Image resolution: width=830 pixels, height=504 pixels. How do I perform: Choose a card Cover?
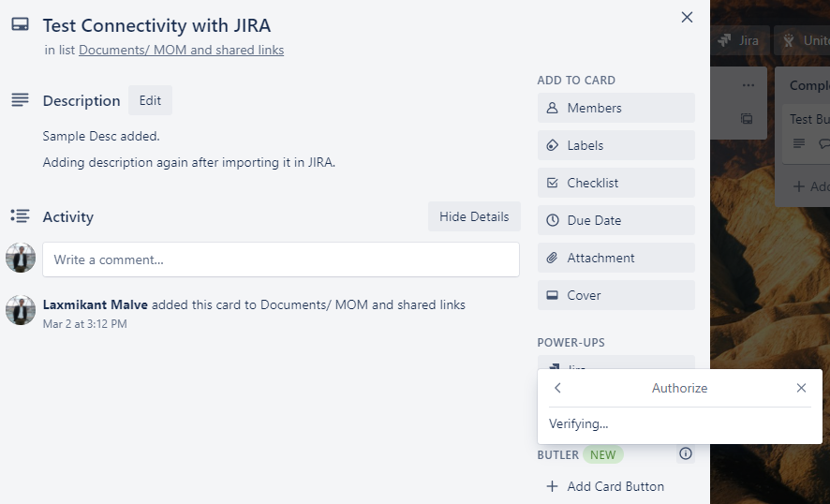pos(616,295)
